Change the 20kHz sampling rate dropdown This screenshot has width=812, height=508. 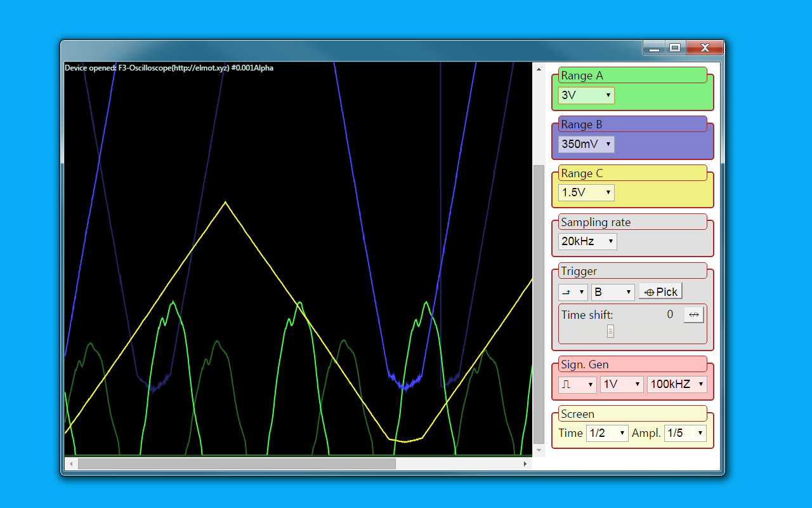coord(587,241)
